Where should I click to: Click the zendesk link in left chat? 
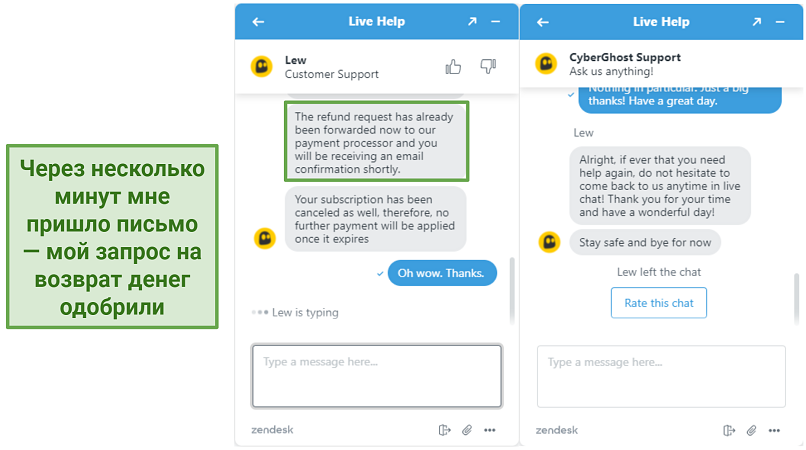click(x=272, y=429)
